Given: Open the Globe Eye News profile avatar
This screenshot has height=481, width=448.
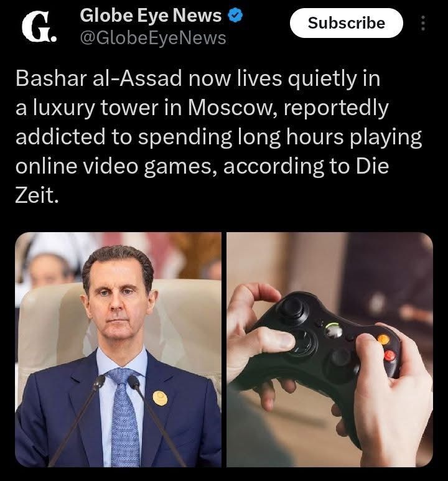Looking at the screenshot, I should click(x=39, y=27).
